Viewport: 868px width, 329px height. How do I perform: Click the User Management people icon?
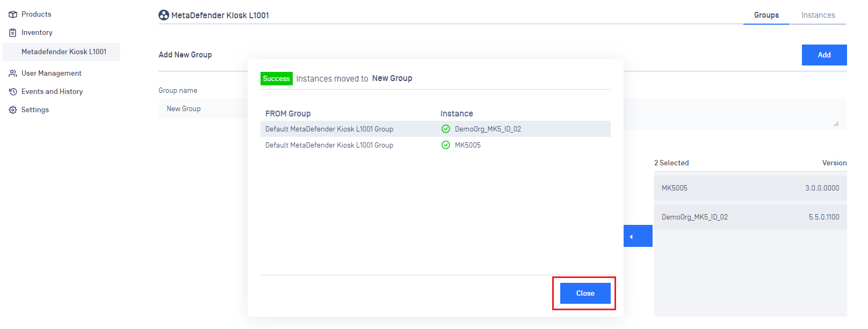13,74
